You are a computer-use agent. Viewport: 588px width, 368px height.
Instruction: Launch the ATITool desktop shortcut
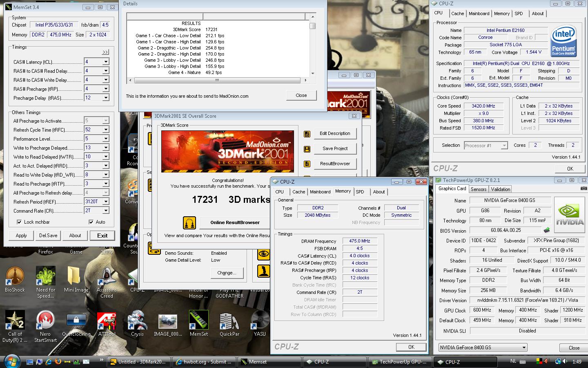coord(107,323)
